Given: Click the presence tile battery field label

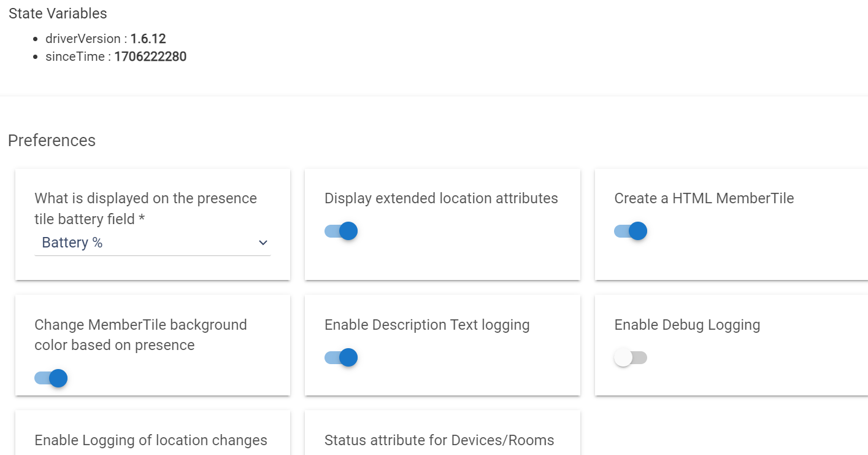Looking at the screenshot, I should click(x=145, y=208).
